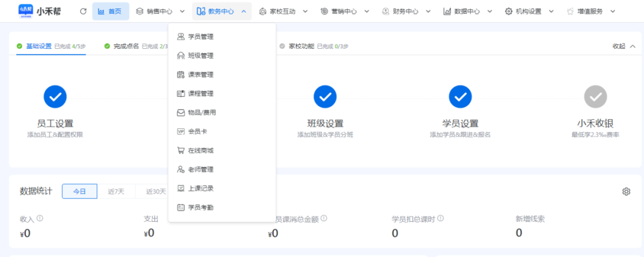This screenshot has height=257, width=644.
Task: Click the 会员卡 VIP icon
Action: click(181, 131)
